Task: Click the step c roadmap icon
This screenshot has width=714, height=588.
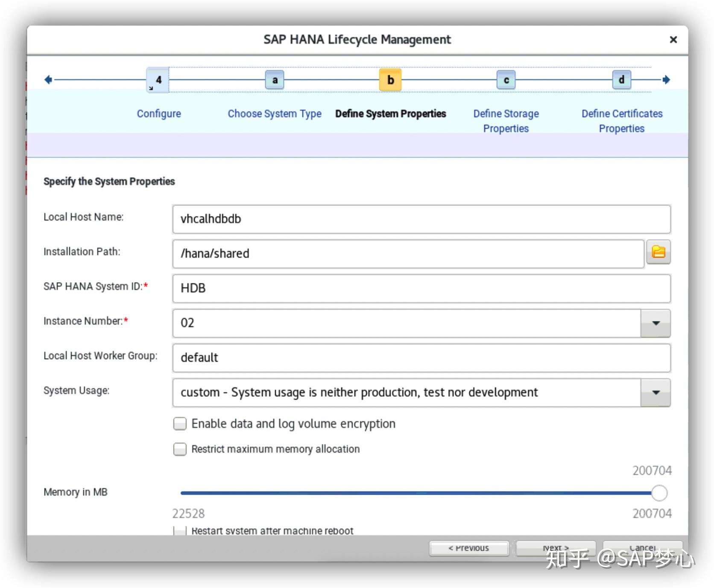Action: click(506, 80)
